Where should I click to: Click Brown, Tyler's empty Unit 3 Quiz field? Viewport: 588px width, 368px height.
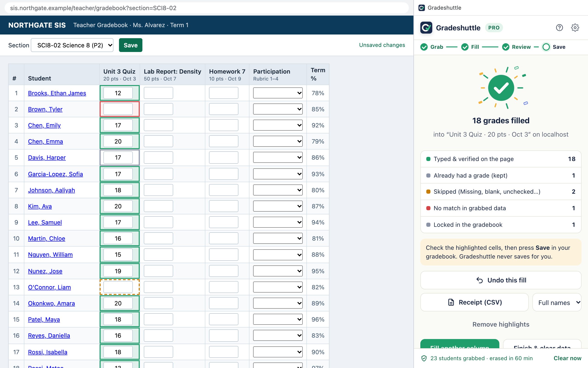118,109
